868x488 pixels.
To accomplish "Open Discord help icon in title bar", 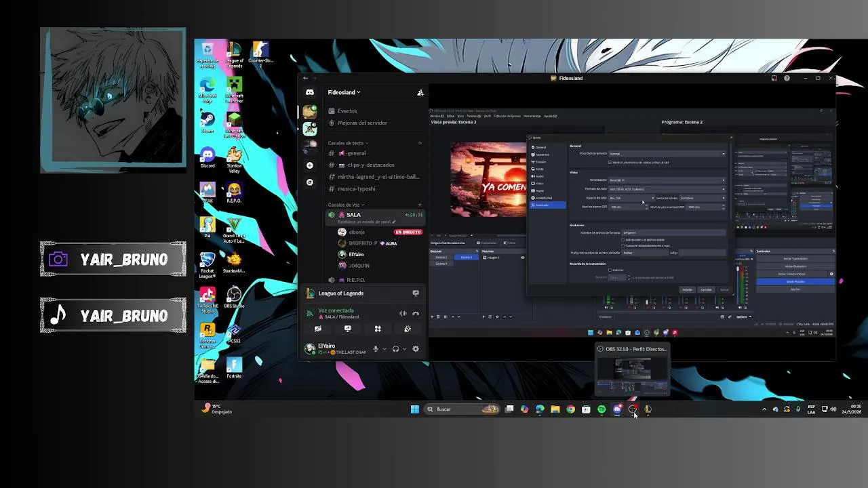I will (x=787, y=78).
